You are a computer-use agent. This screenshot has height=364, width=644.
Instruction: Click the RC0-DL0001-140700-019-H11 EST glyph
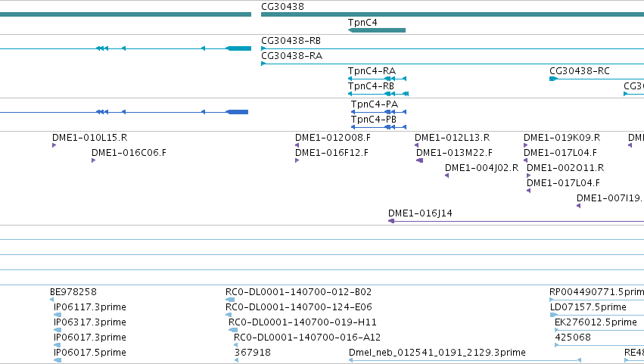[x=233, y=330]
